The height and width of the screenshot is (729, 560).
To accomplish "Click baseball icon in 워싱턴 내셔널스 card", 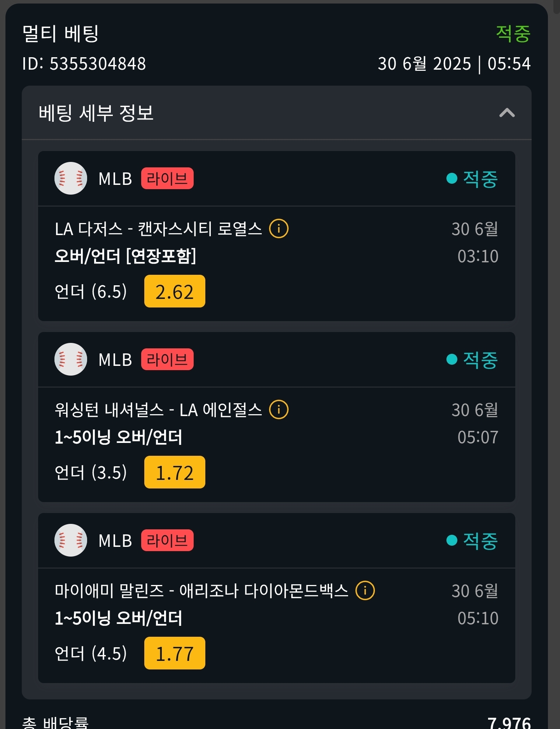I will (71, 359).
